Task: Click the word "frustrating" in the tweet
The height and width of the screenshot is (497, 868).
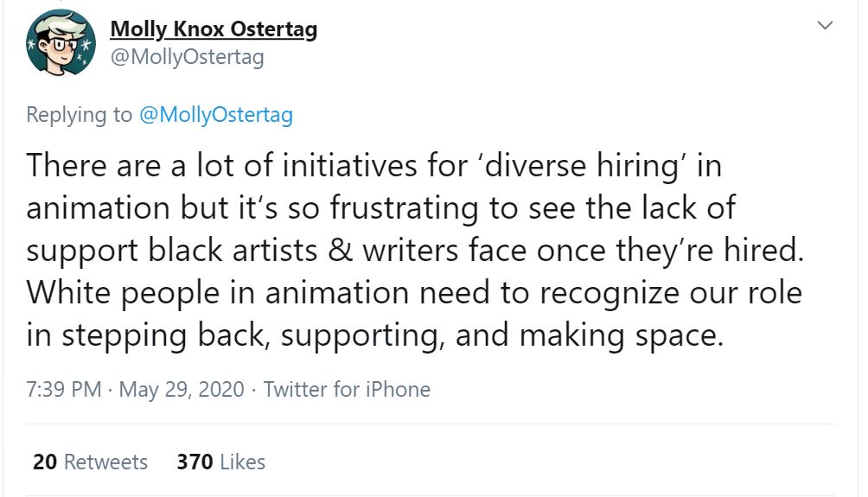Action: pyautogui.click(x=415, y=208)
